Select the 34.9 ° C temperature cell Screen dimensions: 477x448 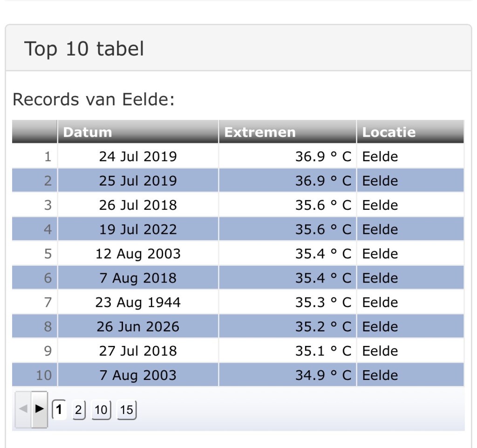[x=287, y=375]
